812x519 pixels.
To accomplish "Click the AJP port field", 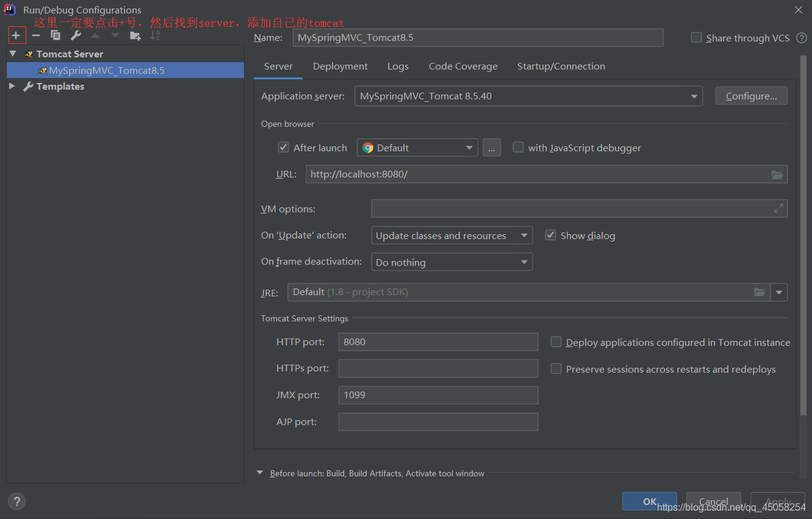I will tap(438, 422).
